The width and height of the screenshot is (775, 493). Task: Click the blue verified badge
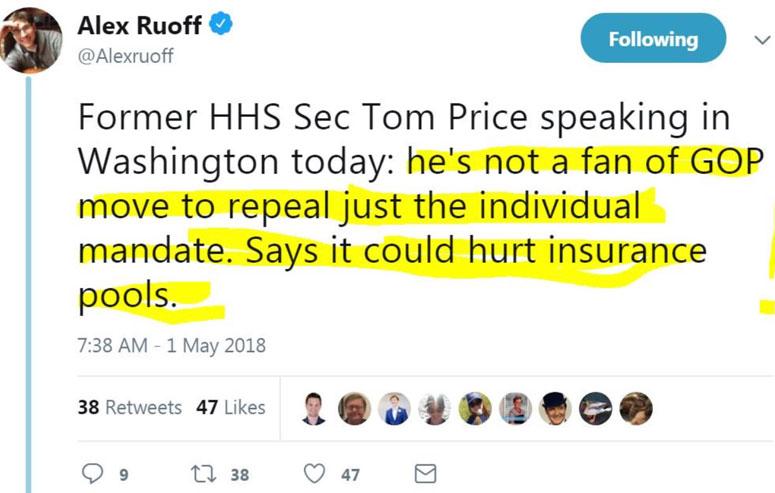click(x=222, y=27)
